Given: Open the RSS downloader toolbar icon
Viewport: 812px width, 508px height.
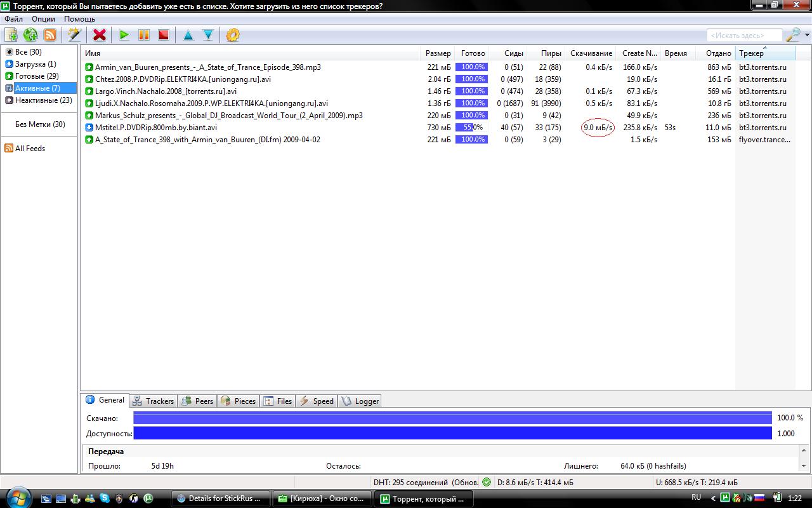Looking at the screenshot, I should click(50, 35).
